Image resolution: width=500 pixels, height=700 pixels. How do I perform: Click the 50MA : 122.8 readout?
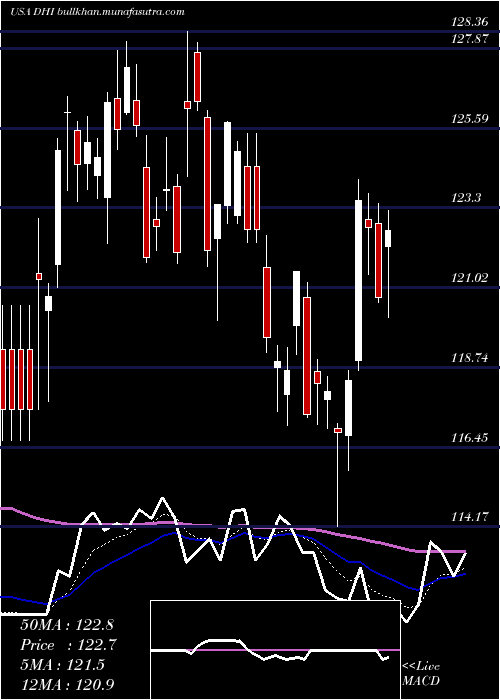[x=68, y=625]
